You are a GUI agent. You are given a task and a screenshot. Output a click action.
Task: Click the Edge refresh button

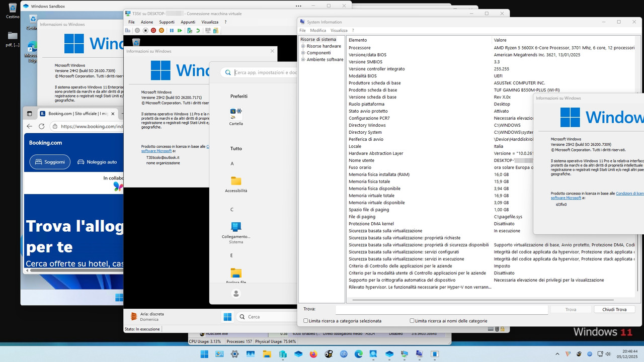[41, 127]
